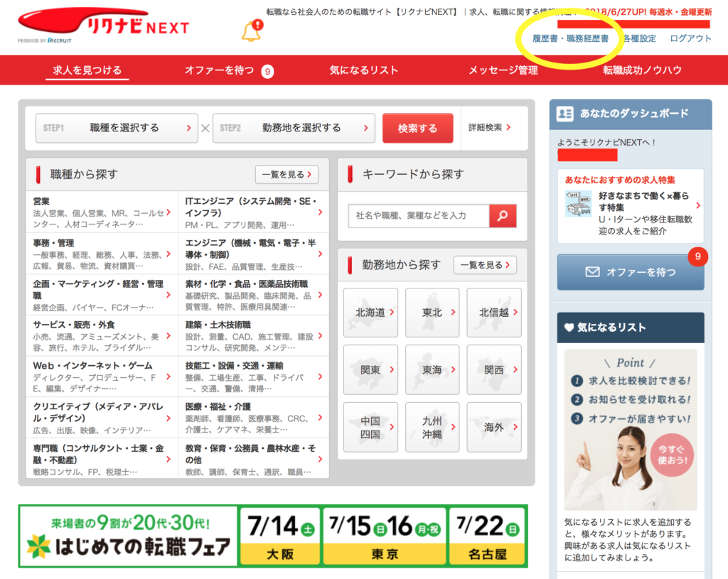Open はじめての転職フェア banner
This screenshot has height=579, width=728.
(273, 536)
